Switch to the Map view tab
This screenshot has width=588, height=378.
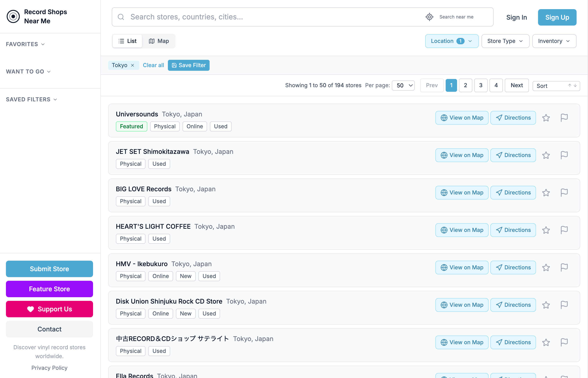point(159,41)
